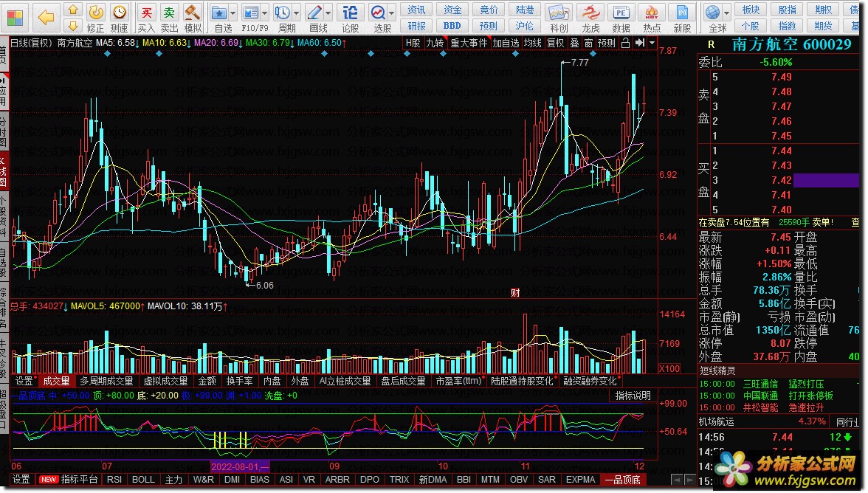Click the 南方航空 600029 stock title

(791, 44)
